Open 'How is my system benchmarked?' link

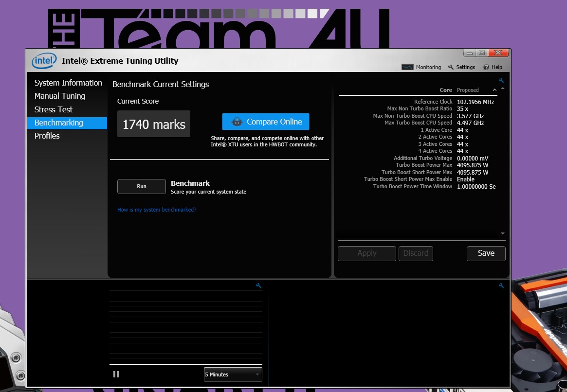pyautogui.click(x=157, y=210)
